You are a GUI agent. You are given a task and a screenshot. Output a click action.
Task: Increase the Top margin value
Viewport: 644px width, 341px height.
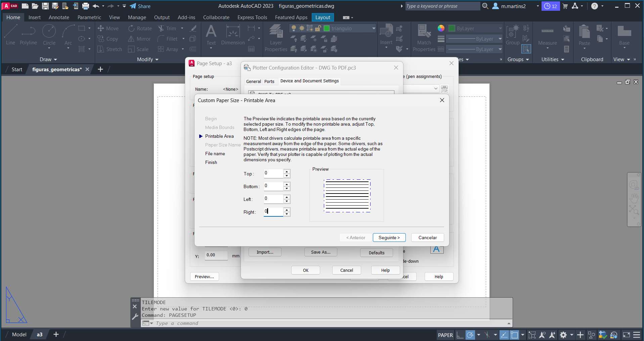(287, 172)
